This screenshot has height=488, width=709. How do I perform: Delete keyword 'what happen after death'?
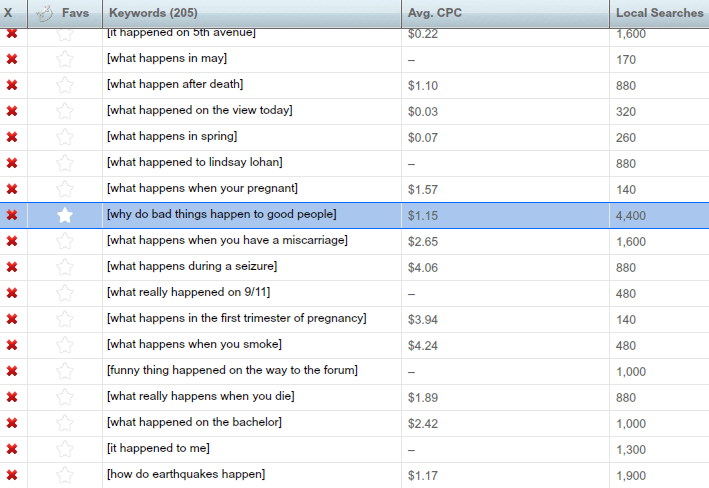pos(12,85)
